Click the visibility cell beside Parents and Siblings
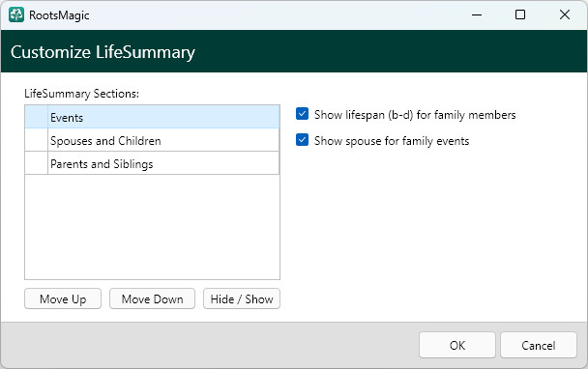Screen dimensions: 588x369 (37, 163)
